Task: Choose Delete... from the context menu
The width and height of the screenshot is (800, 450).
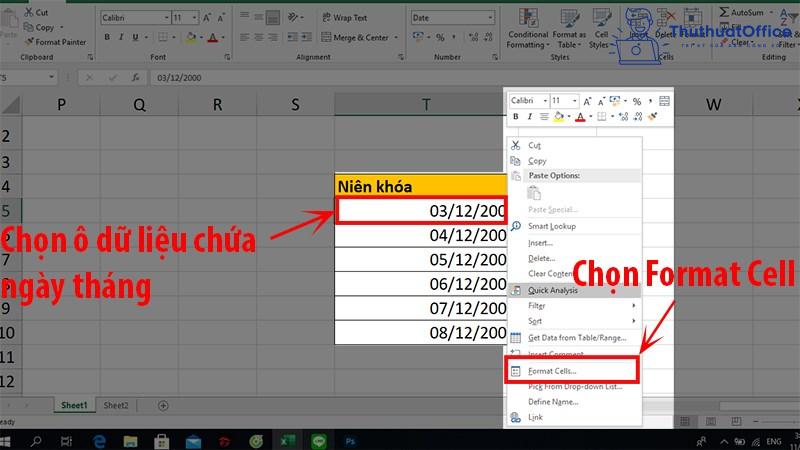Action: (x=574, y=259)
